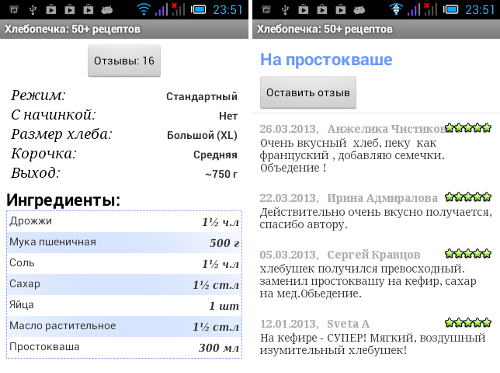Open the Отзывы: 16 reviews button

[124, 61]
